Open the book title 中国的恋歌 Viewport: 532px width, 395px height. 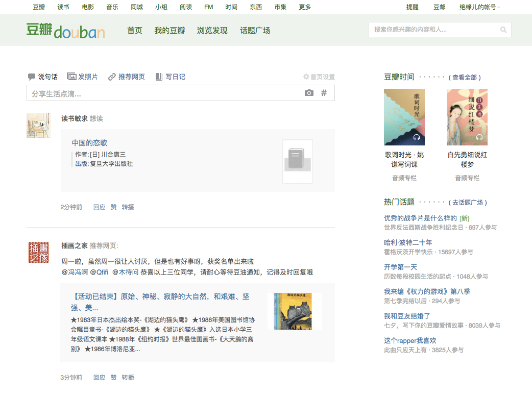[89, 143]
